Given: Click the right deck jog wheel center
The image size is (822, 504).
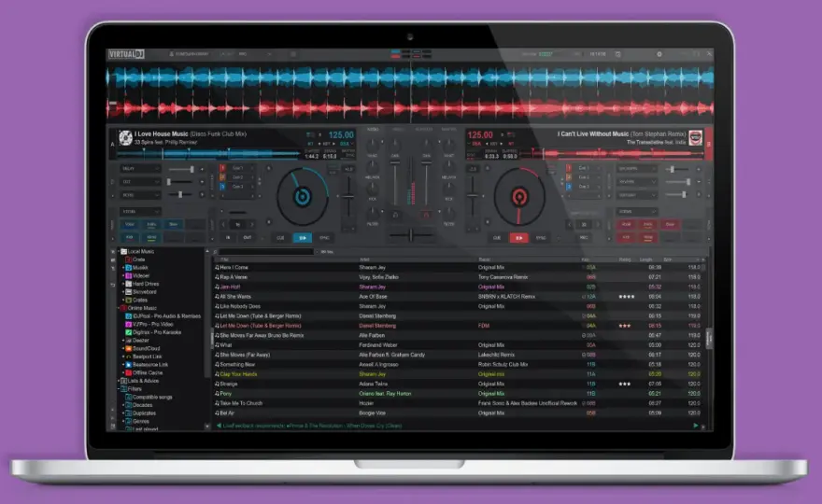Looking at the screenshot, I should click(519, 197).
